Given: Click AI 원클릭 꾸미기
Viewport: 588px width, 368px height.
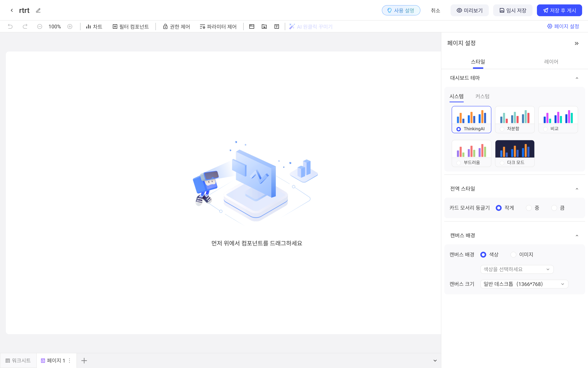Looking at the screenshot, I should click(311, 26).
